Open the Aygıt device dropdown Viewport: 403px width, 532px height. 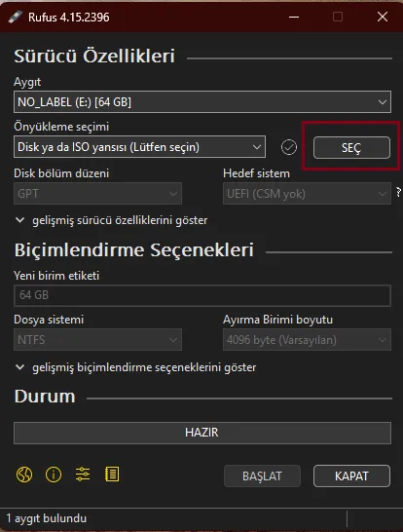202,101
